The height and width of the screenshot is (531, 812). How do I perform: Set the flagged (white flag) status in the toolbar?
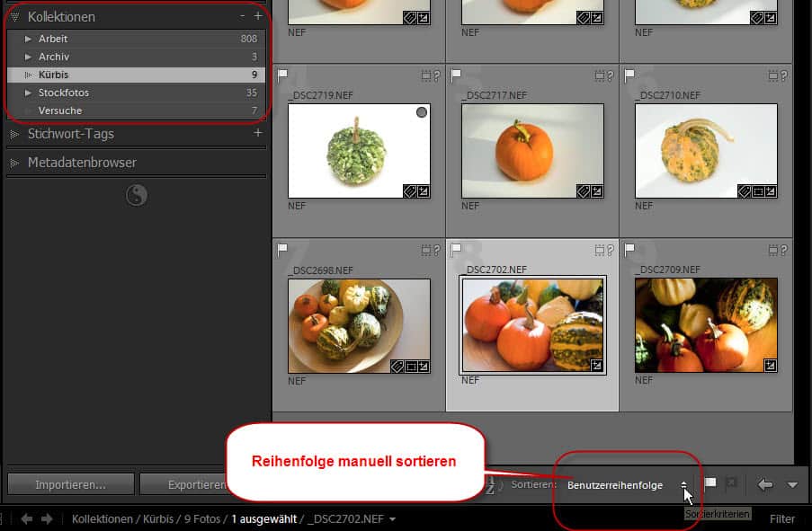pyautogui.click(x=709, y=484)
